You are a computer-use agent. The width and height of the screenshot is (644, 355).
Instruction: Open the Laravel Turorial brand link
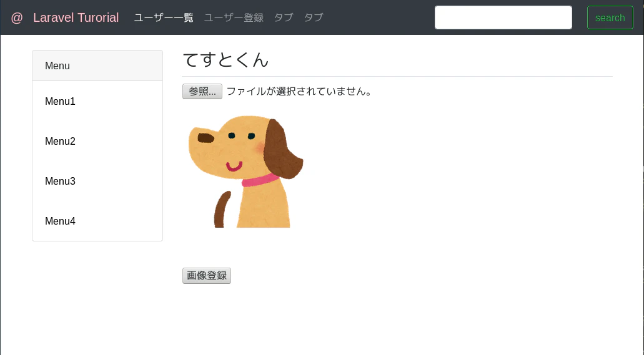(76, 17)
